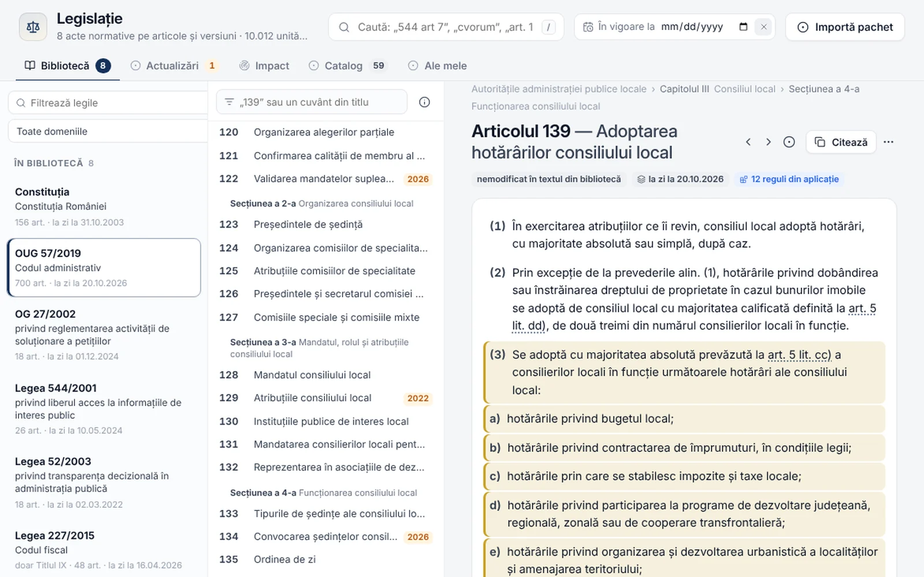Open the Catalog tab

pos(348,66)
